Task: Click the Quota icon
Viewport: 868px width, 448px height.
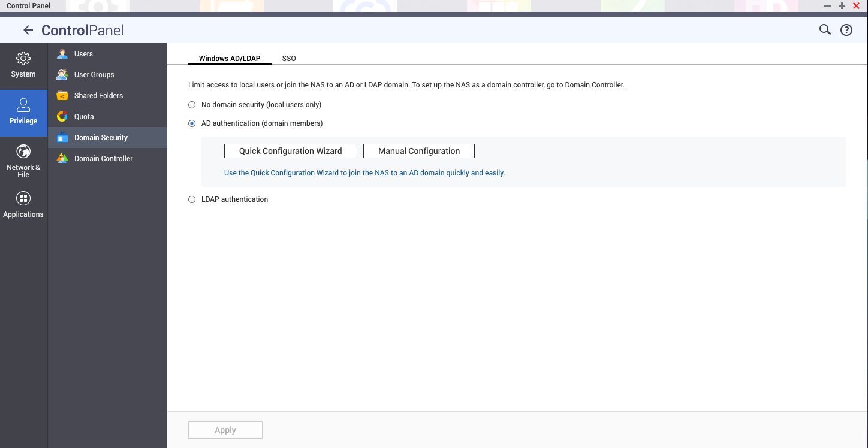Action: point(62,117)
